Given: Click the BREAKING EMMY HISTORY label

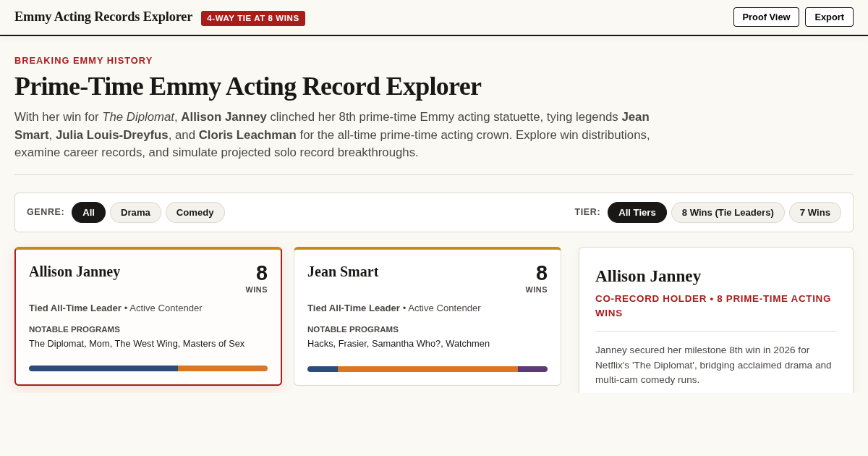Looking at the screenshot, I should pos(84,61).
